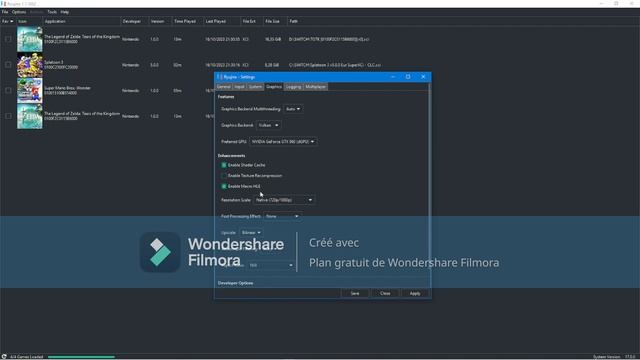This screenshot has height=360, width=640.
Task: Open Graphics Backend Multithreading dropdown
Action: (x=293, y=109)
